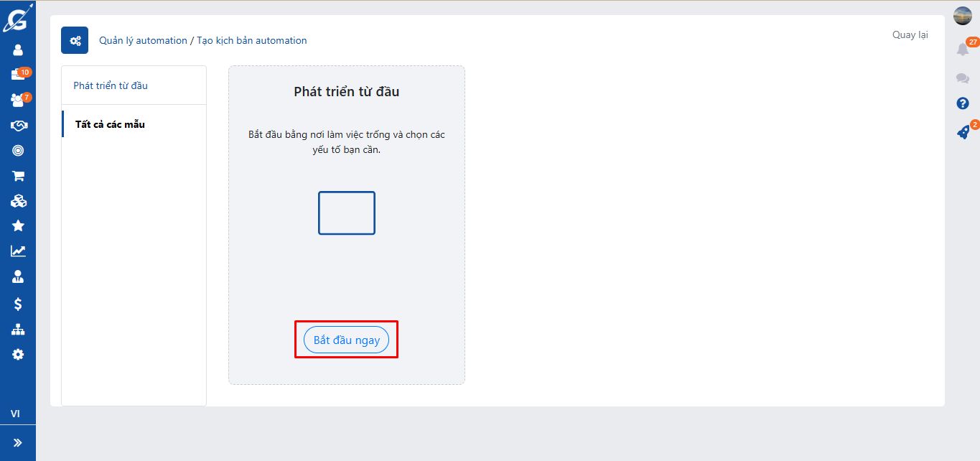Viewport: 980px width, 461px height.
Task: Click the star icon in sidebar
Action: (18, 226)
